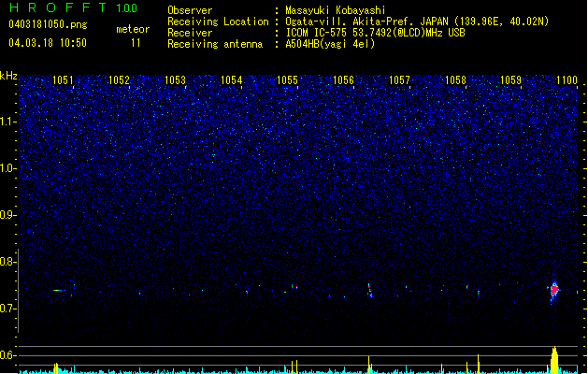This screenshot has height=374, width=588.
Task: Click the 1051 time axis marker
Action: [x=63, y=80]
